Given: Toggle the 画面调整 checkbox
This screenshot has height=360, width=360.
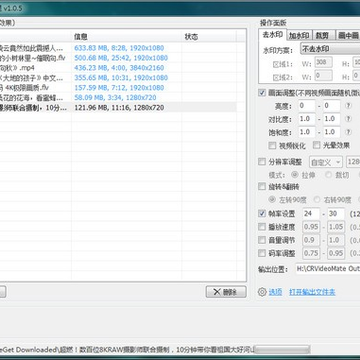Looking at the screenshot, I should tap(262, 93).
